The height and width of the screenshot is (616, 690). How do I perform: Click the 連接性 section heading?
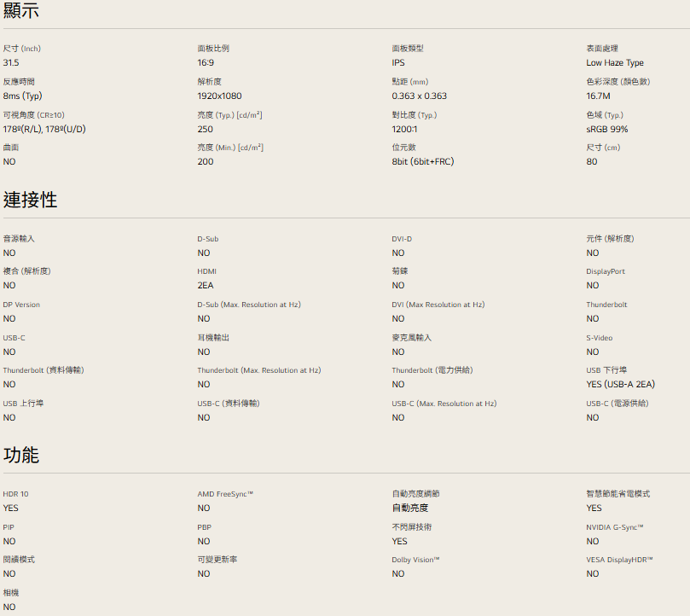30,200
